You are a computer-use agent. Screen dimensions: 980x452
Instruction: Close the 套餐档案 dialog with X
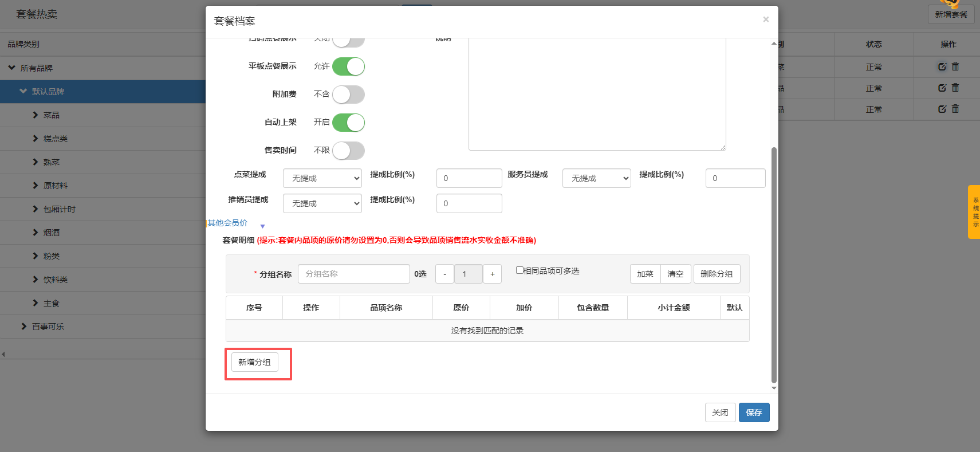(766, 19)
